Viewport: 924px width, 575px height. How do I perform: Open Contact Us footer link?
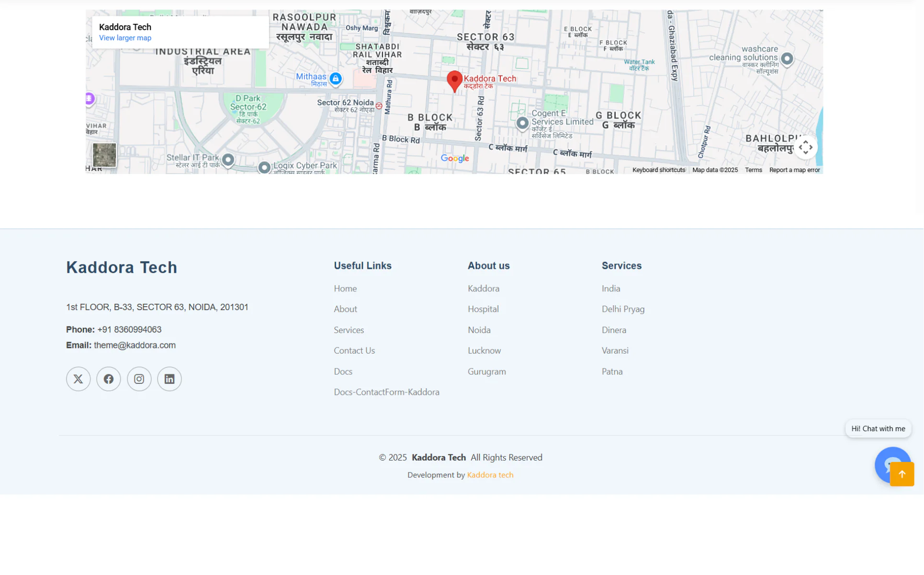(x=354, y=350)
